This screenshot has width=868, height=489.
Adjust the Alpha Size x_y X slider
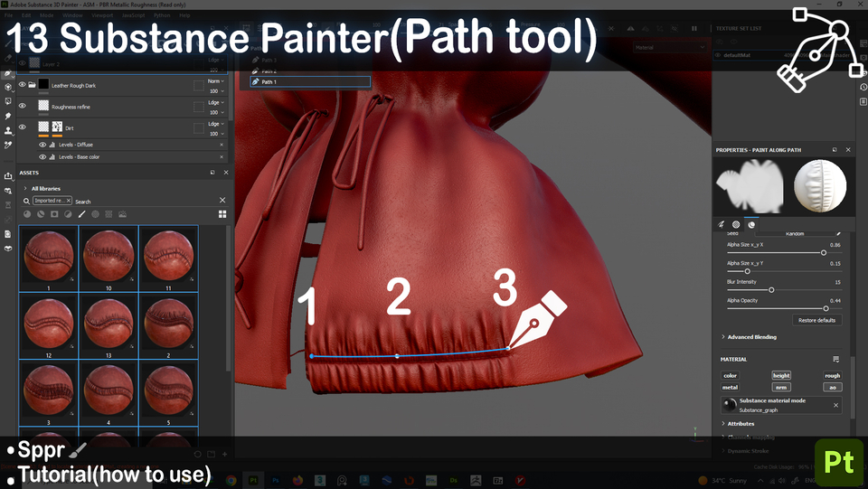coord(784,253)
